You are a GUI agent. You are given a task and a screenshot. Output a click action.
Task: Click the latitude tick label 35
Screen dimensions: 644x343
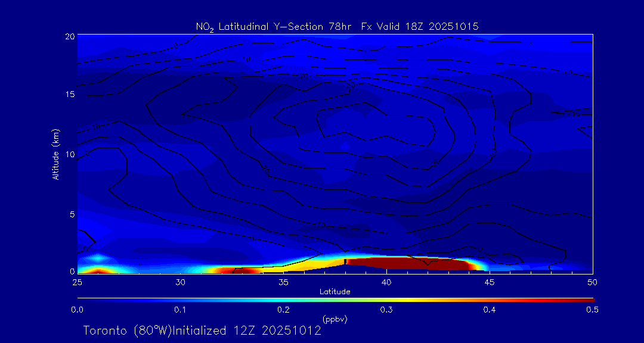[x=283, y=282]
